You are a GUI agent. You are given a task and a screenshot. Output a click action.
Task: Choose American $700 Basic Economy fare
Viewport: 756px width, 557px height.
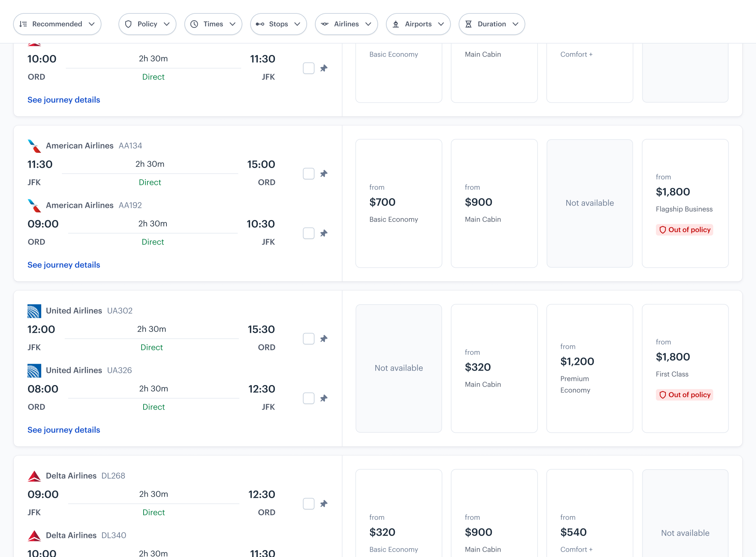(399, 203)
